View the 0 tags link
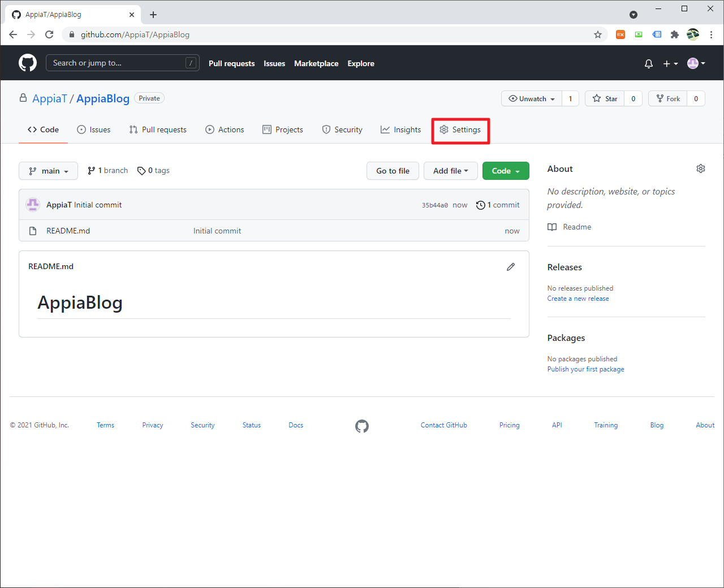The image size is (724, 588). (x=153, y=171)
